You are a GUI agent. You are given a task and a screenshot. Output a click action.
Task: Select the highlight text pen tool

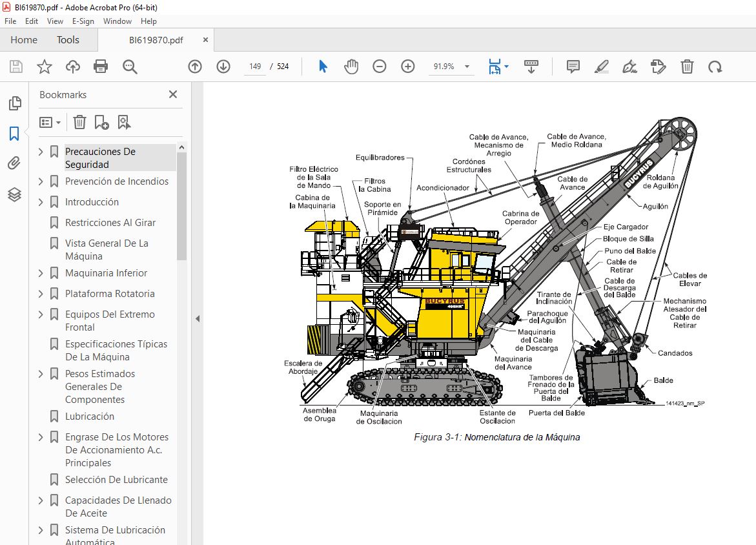601,67
